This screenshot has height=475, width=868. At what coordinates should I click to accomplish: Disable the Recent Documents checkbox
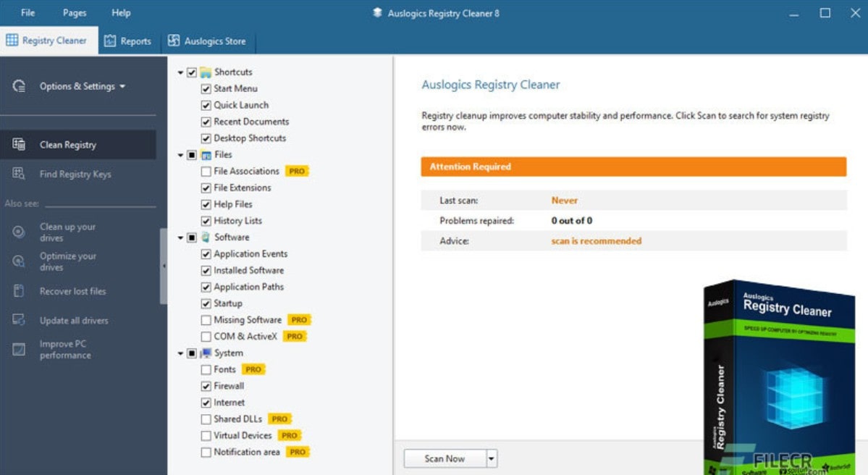(206, 121)
